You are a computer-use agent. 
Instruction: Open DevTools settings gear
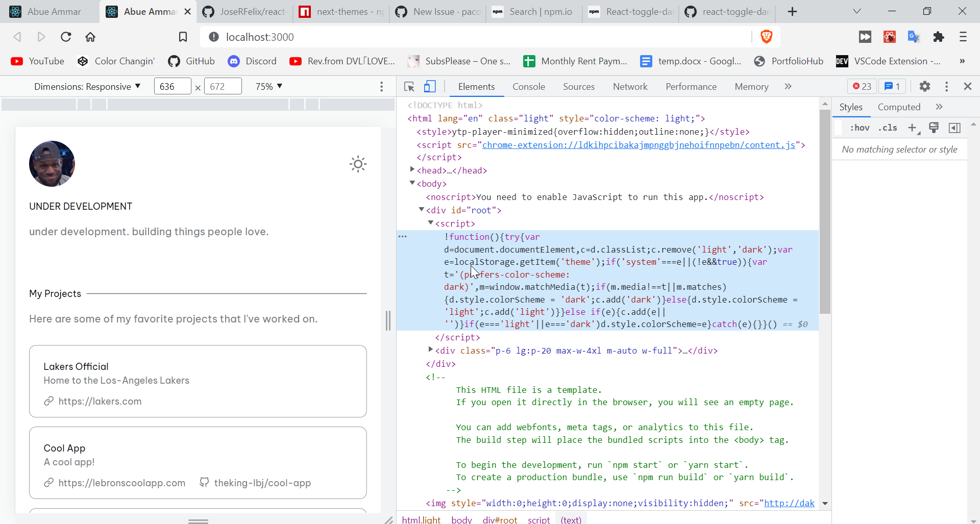[x=924, y=87]
